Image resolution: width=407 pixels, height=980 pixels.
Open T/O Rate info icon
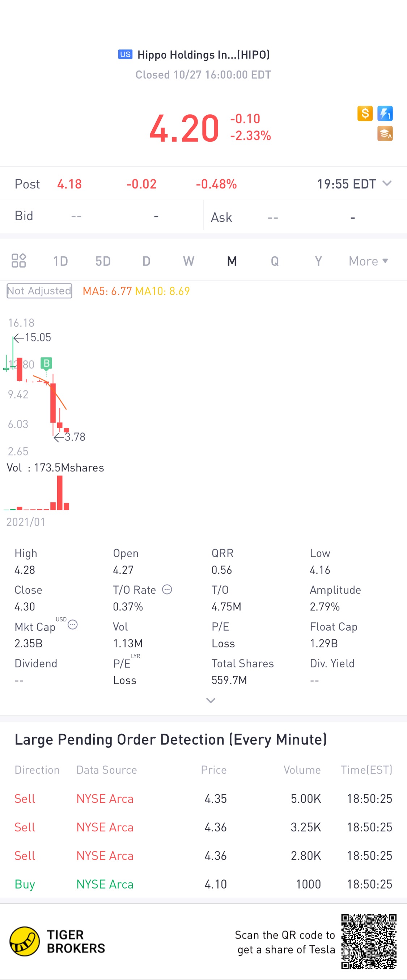click(167, 589)
